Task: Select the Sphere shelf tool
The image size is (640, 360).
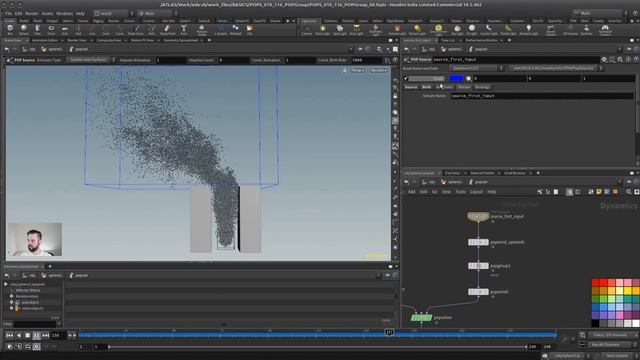Action: pyautogui.click(x=24, y=29)
